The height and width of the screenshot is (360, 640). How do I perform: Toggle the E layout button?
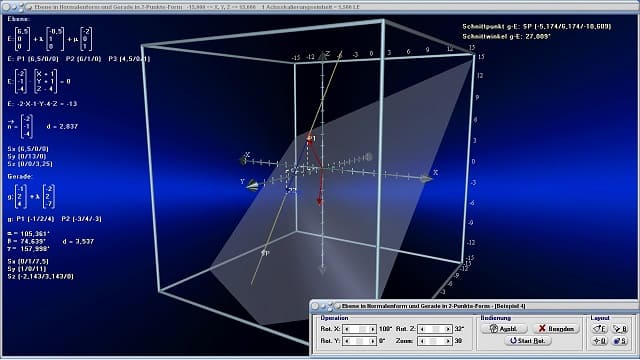pos(599,329)
